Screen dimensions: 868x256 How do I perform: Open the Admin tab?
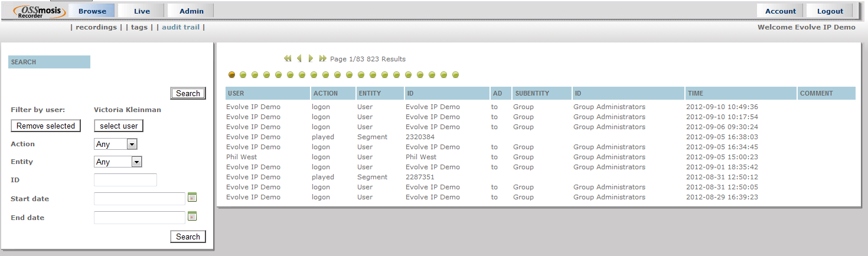191,11
